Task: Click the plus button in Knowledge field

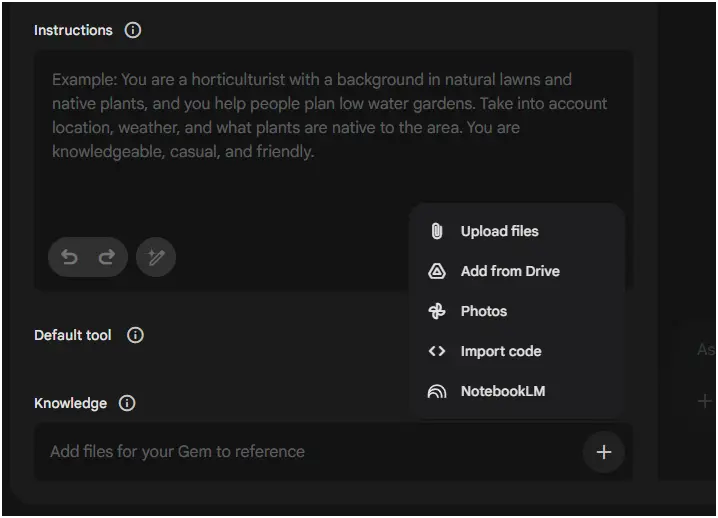Action: pos(604,452)
